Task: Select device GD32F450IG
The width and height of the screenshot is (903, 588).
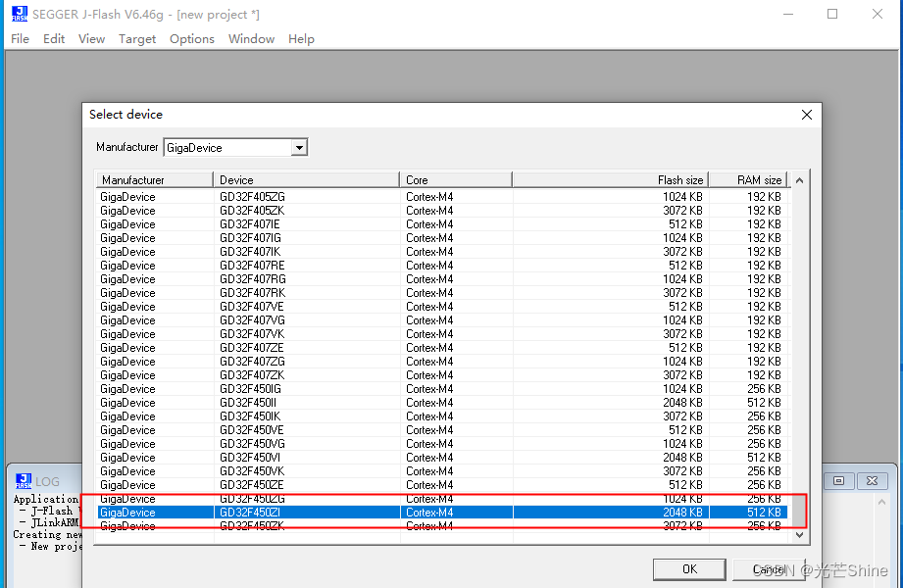Action: coord(442,389)
